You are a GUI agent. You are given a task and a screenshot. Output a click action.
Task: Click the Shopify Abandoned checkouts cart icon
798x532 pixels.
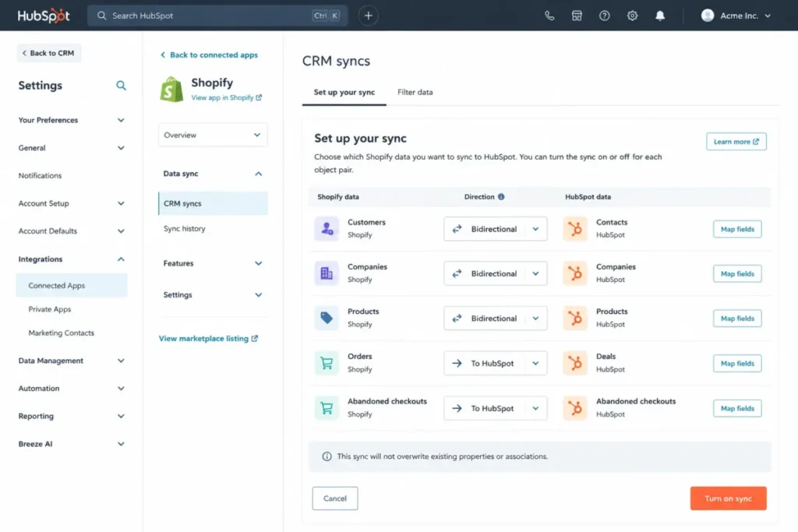(327, 408)
